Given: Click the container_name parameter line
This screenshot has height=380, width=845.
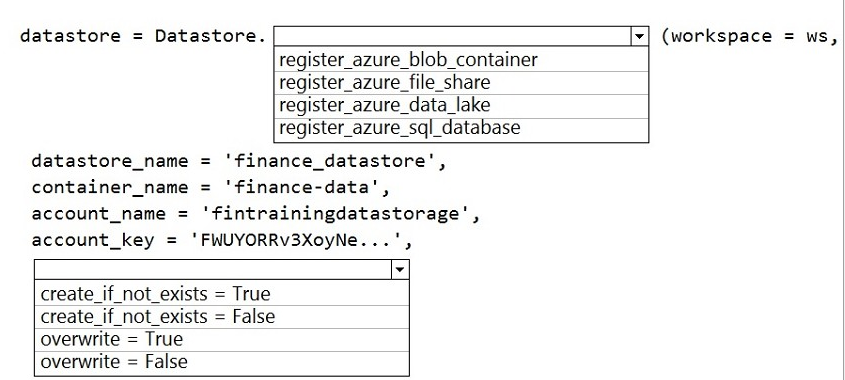Looking at the screenshot, I should [x=211, y=188].
